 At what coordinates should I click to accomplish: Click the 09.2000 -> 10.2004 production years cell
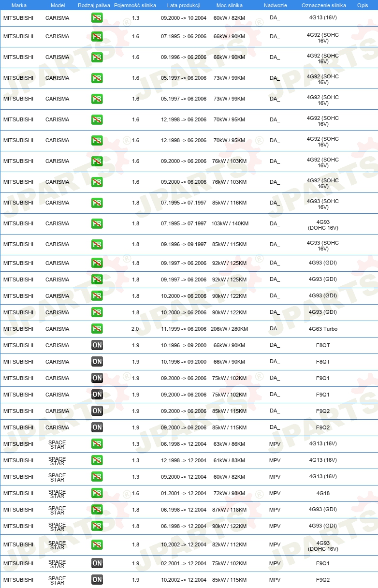click(x=184, y=18)
